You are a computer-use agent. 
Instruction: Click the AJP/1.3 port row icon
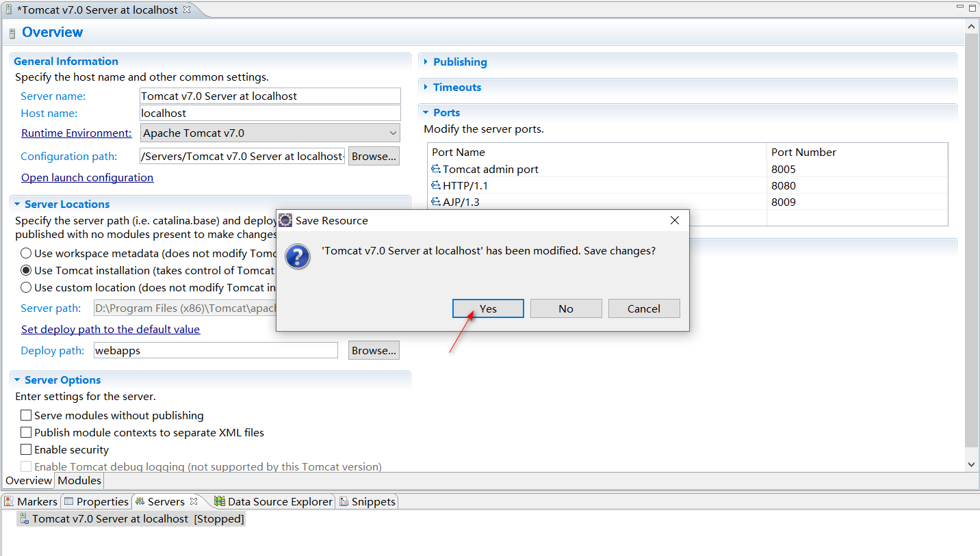pyautogui.click(x=436, y=202)
